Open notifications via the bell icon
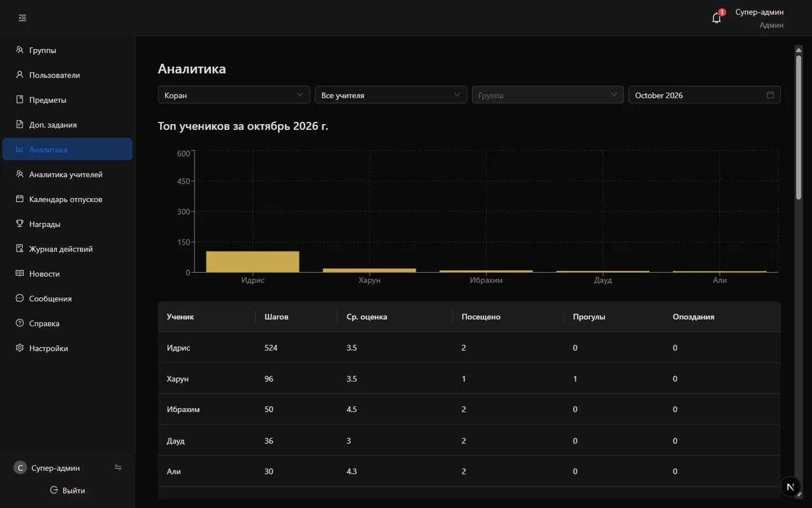 pyautogui.click(x=717, y=18)
